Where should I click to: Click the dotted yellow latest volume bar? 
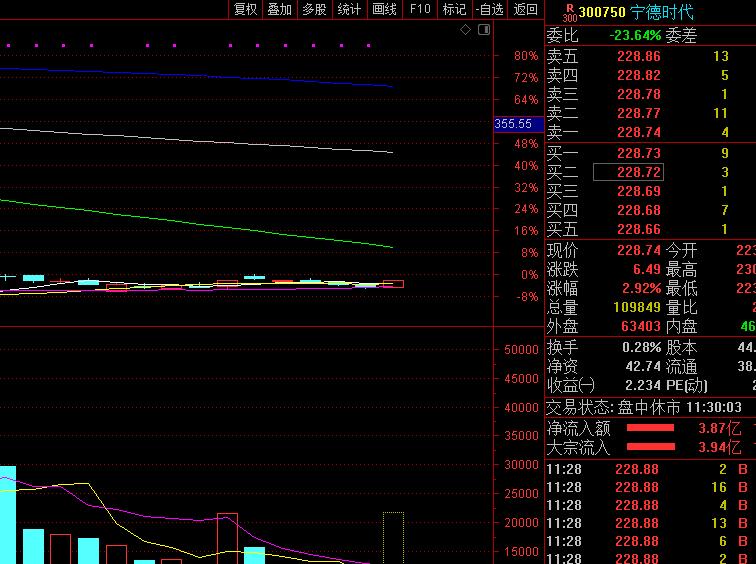click(393, 537)
